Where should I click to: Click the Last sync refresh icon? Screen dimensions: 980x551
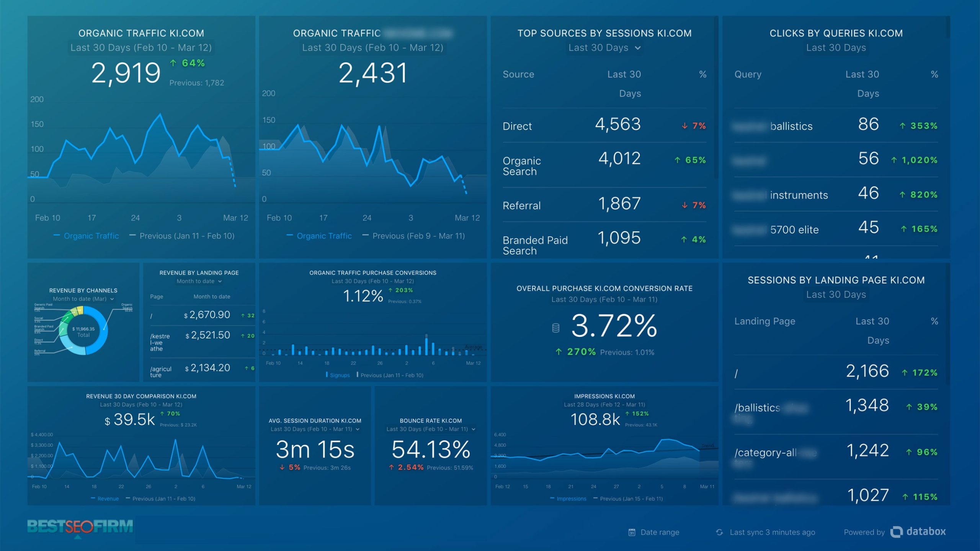[719, 532]
